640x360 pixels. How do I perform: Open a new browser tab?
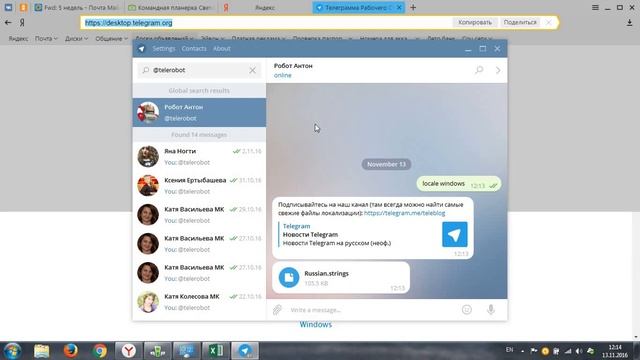(413, 7)
